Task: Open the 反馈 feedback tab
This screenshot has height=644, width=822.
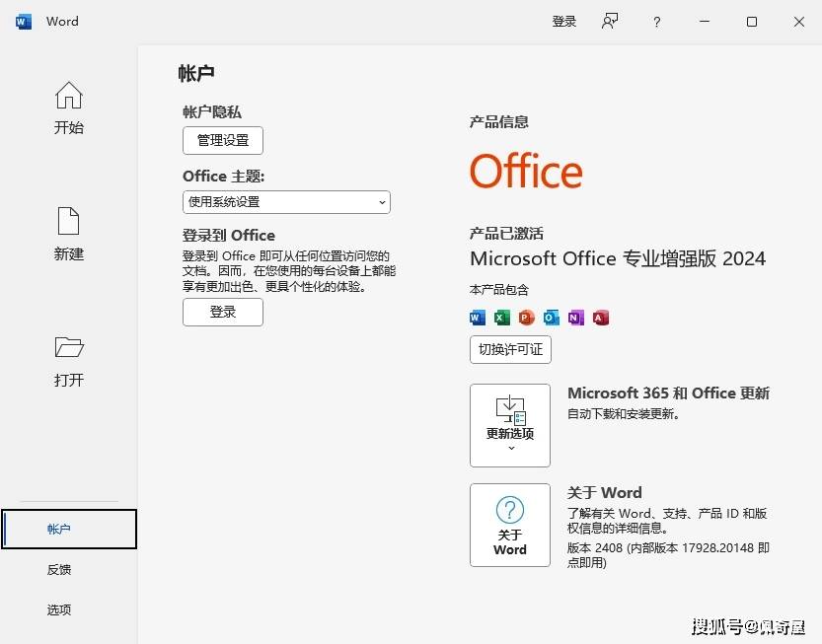Action: coord(59,570)
